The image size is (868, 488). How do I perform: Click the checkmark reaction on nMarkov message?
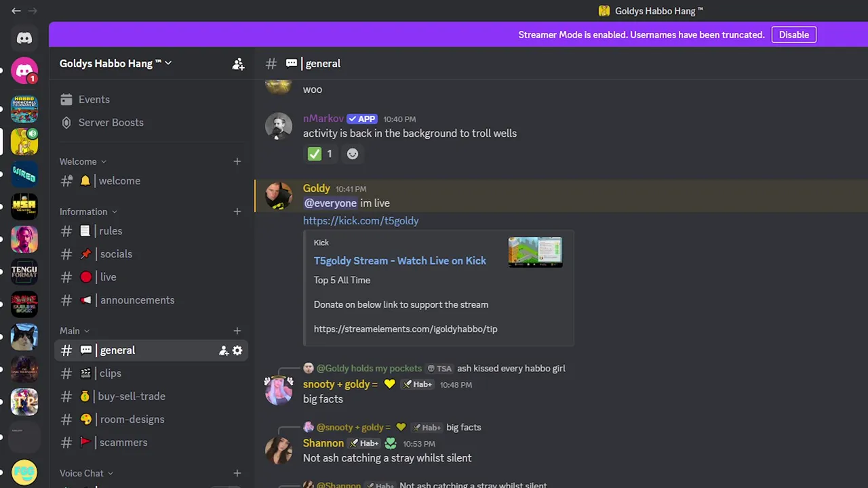click(x=320, y=154)
